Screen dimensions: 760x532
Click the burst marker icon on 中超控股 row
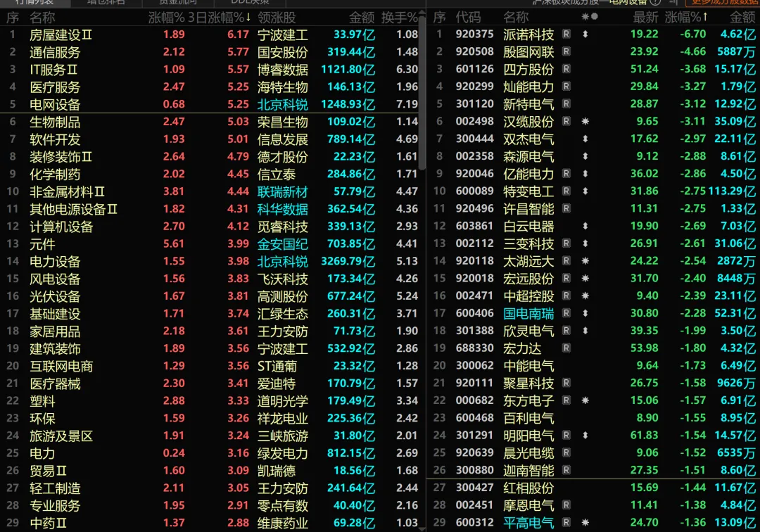point(585,296)
